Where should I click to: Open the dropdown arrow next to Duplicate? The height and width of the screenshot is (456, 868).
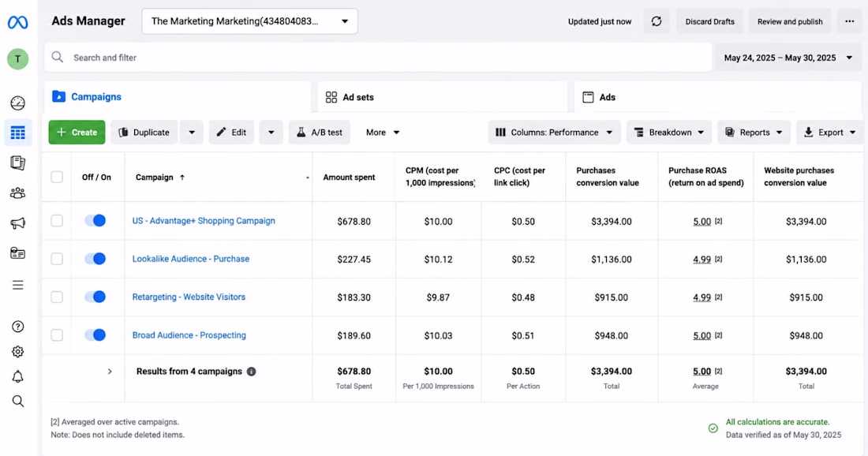coord(192,133)
